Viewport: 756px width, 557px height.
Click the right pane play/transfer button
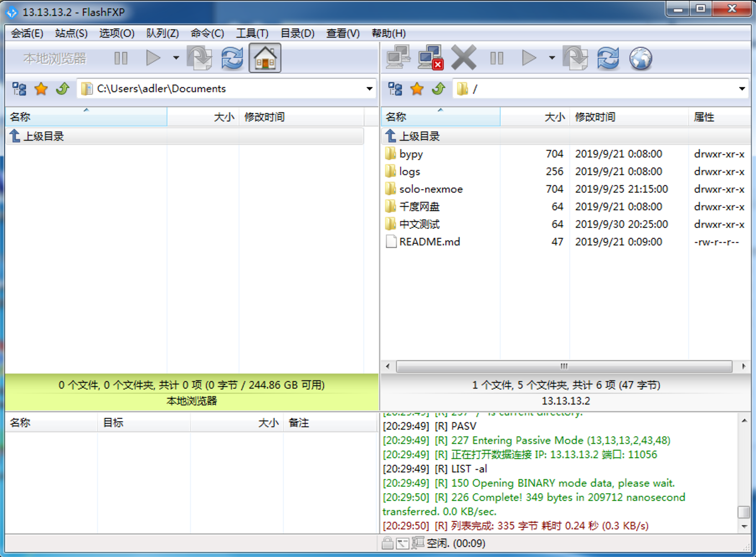point(529,58)
